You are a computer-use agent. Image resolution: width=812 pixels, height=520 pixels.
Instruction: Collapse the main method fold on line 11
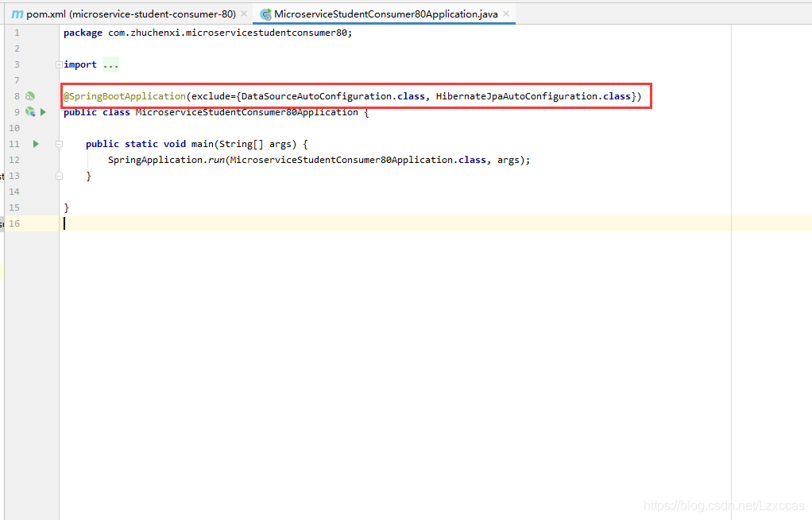tap(59, 144)
